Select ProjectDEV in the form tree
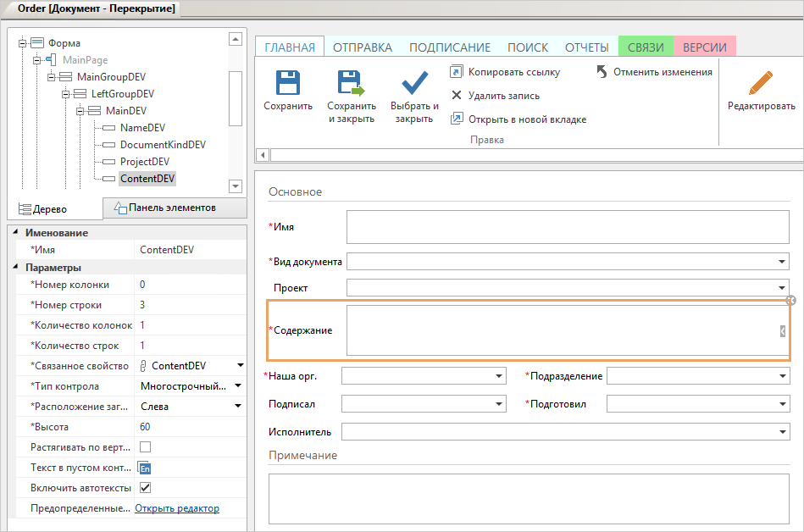This screenshot has width=804, height=532. point(144,162)
